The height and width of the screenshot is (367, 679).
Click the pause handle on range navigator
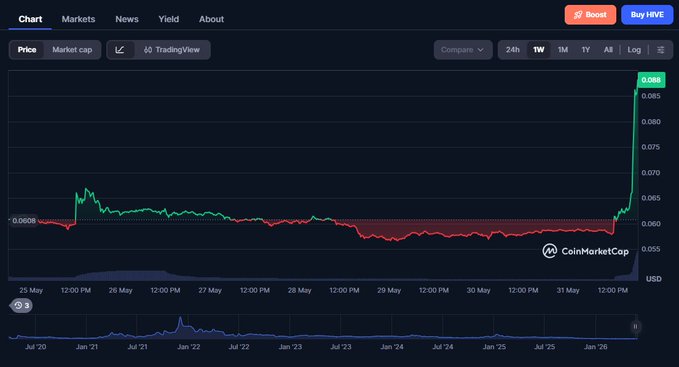[x=635, y=326]
